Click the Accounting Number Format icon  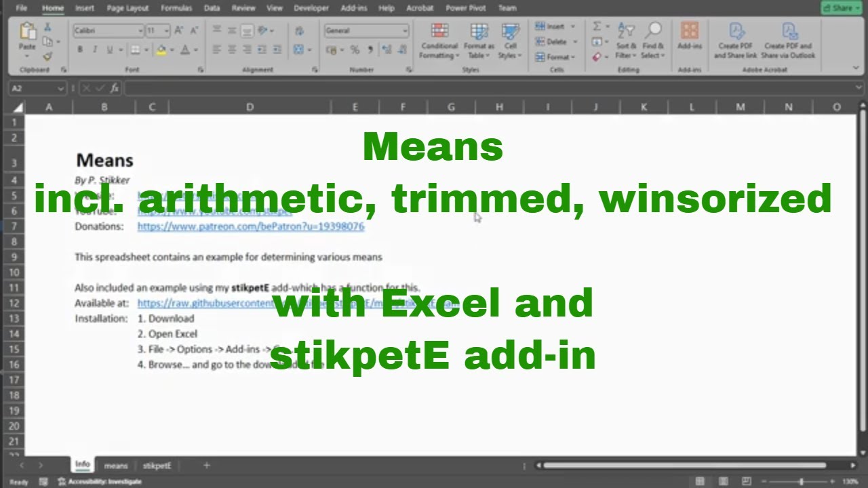tap(331, 50)
